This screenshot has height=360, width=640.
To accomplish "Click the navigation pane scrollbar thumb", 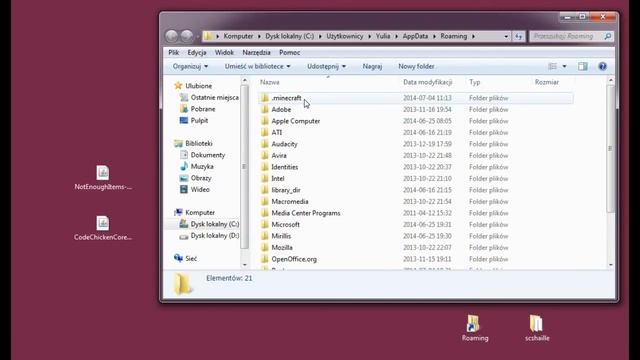I will click(x=244, y=167).
